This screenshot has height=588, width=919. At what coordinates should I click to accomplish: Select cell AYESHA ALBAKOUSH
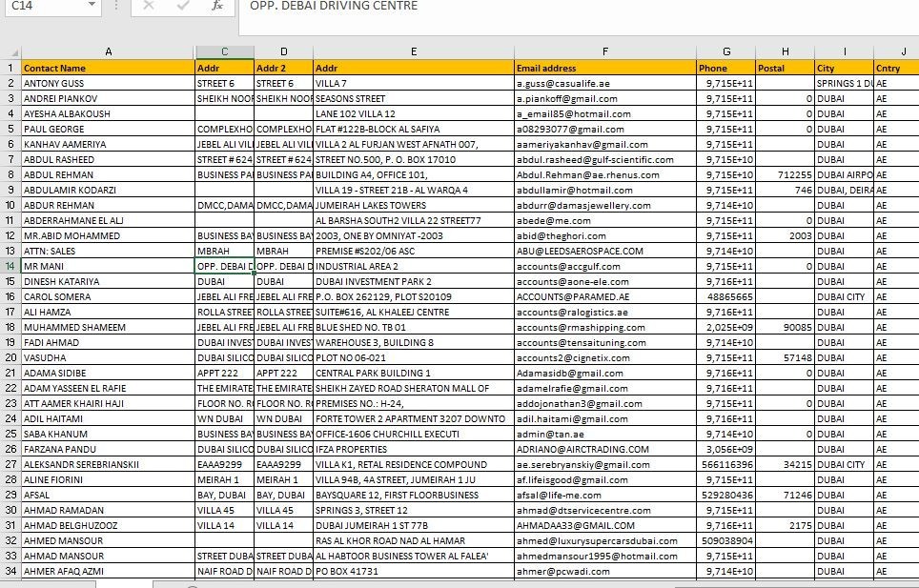tap(109, 113)
